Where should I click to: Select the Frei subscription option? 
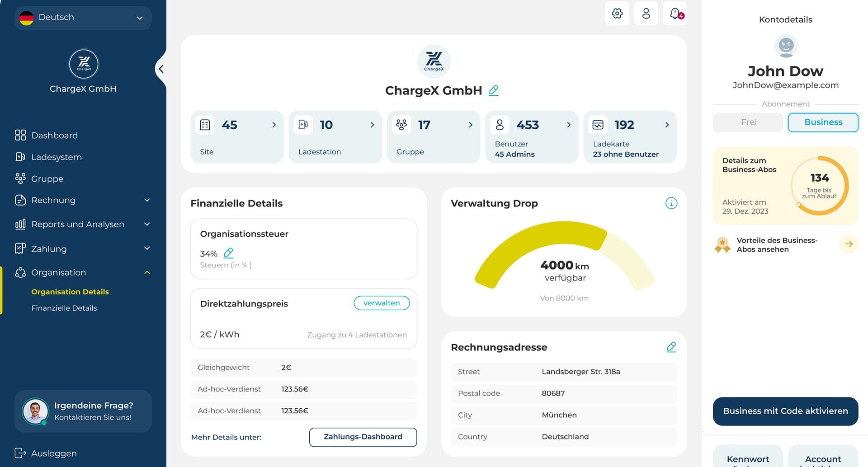pyautogui.click(x=748, y=122)
